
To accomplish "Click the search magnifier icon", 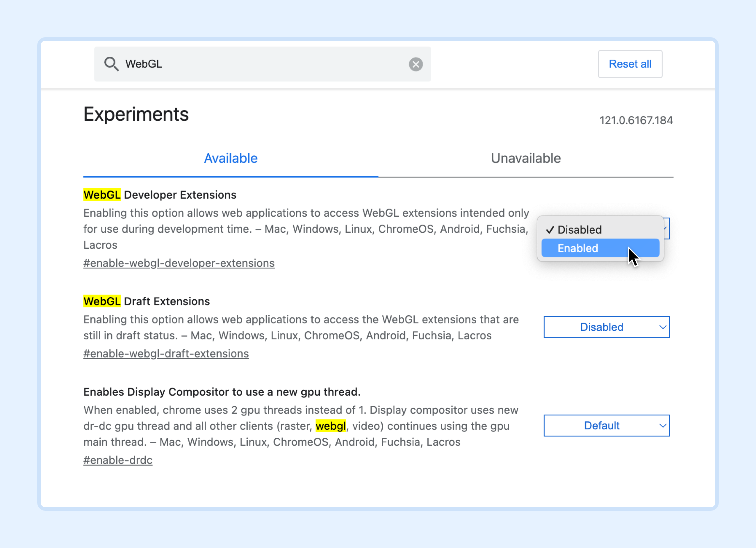I will pyautogui.click(x=111, y=64).
